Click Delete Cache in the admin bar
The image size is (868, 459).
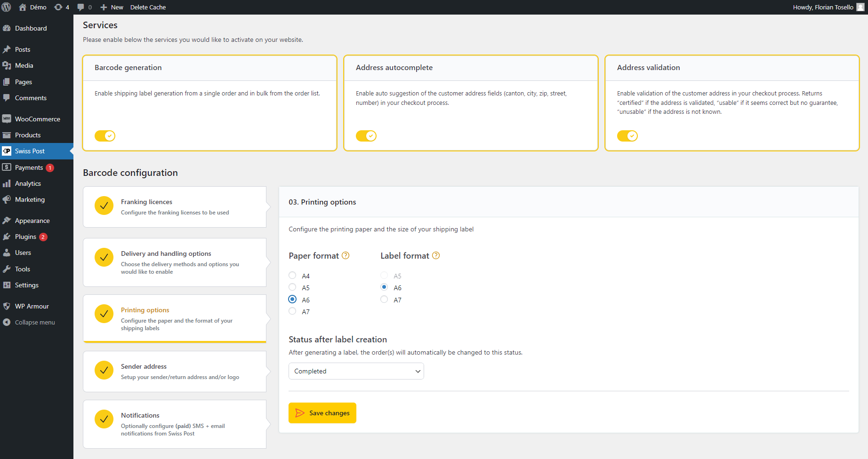(148, 7)
